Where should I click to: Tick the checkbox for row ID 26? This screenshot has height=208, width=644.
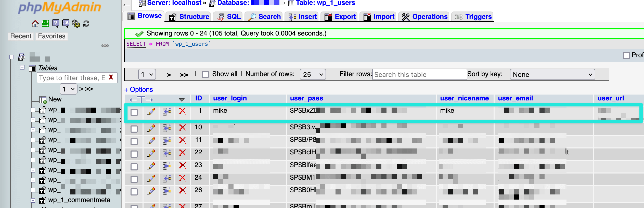coord(134,192)
